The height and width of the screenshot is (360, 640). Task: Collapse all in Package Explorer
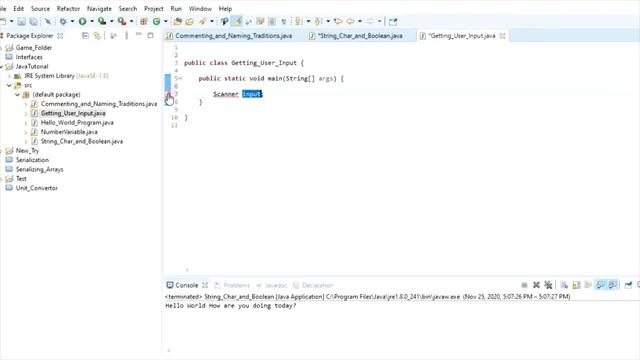[x=85, y=36]
